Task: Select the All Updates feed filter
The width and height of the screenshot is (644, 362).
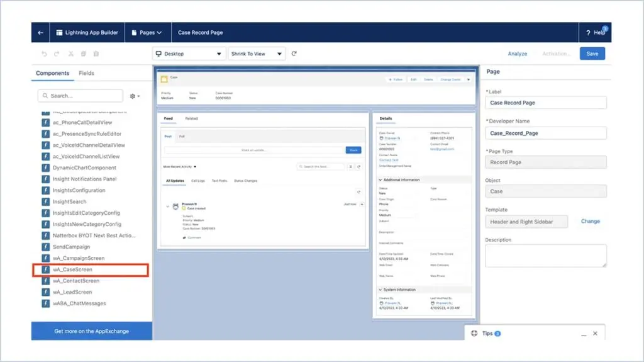Action: coord(175,181)
